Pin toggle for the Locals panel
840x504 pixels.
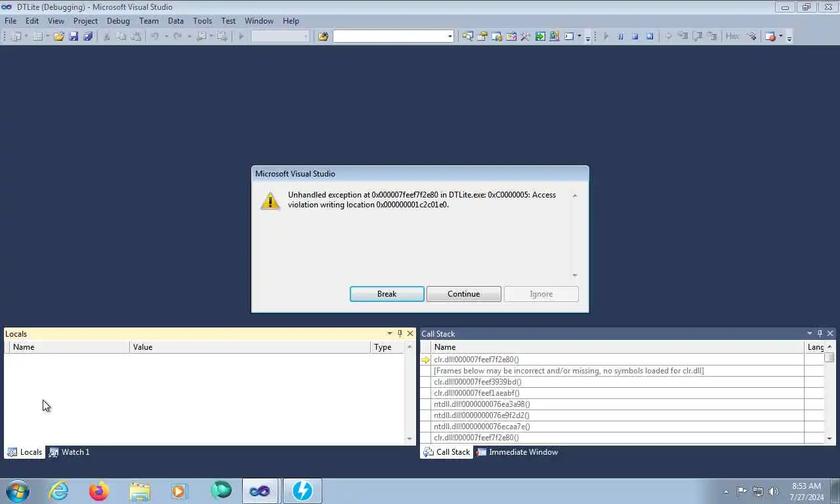click(x=400, y=333)
